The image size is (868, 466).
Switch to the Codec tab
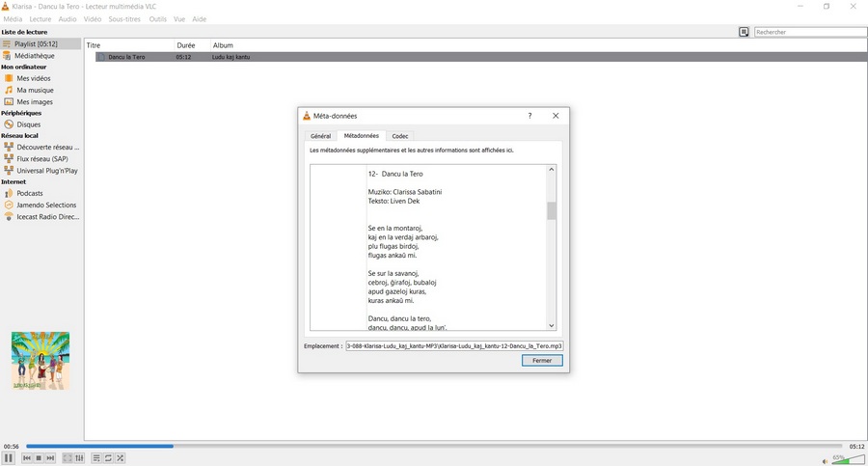click(400, 136)
